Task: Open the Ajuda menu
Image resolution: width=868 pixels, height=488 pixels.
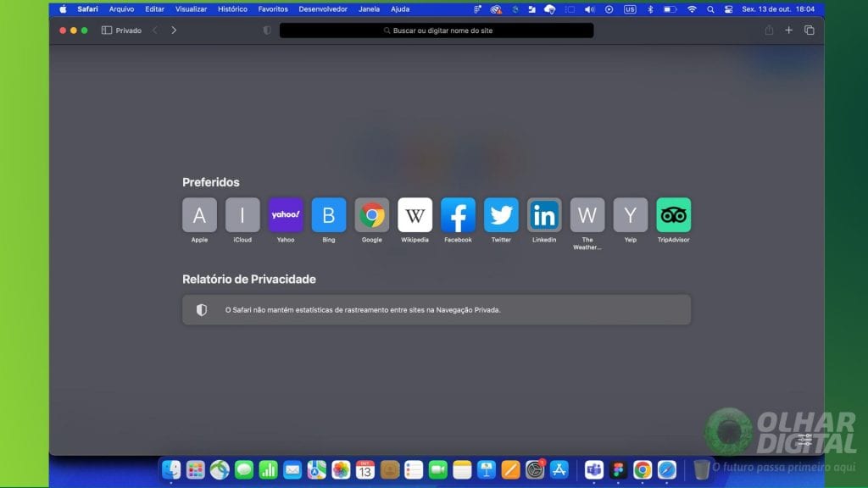Action: pos(400,8)
